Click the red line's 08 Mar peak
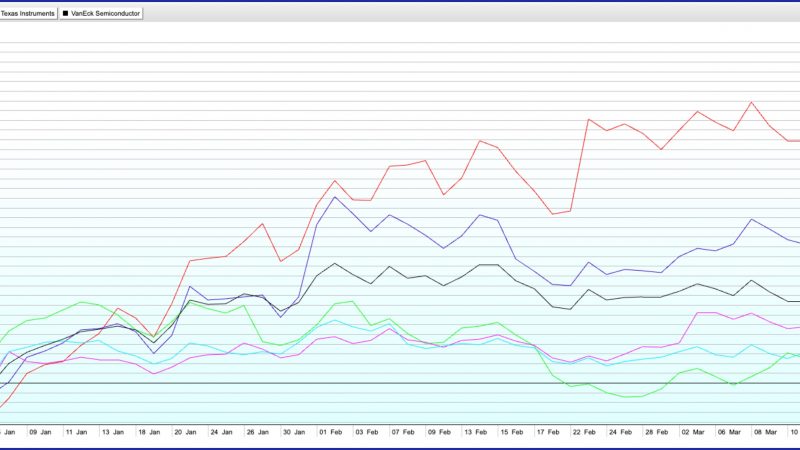This screenshot has width=800, height=450. (x=751, y=103)
